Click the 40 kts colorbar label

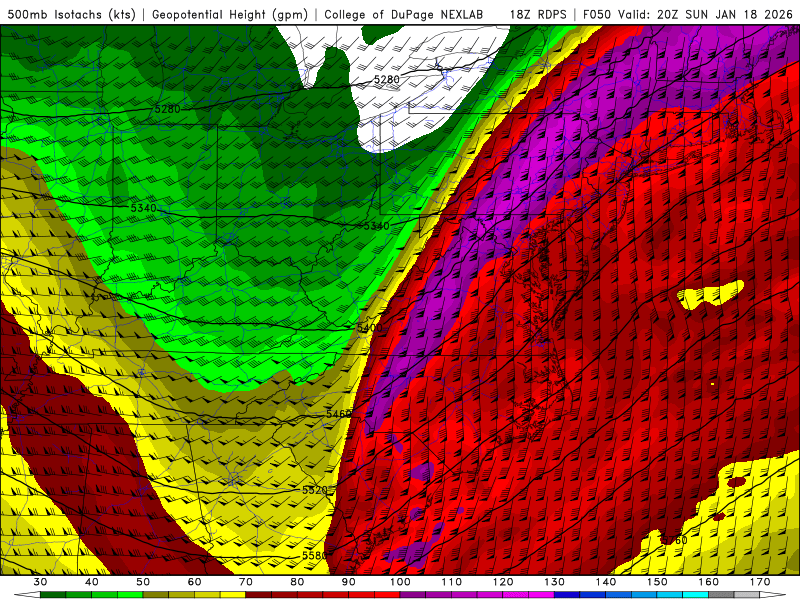click(92, 582)
